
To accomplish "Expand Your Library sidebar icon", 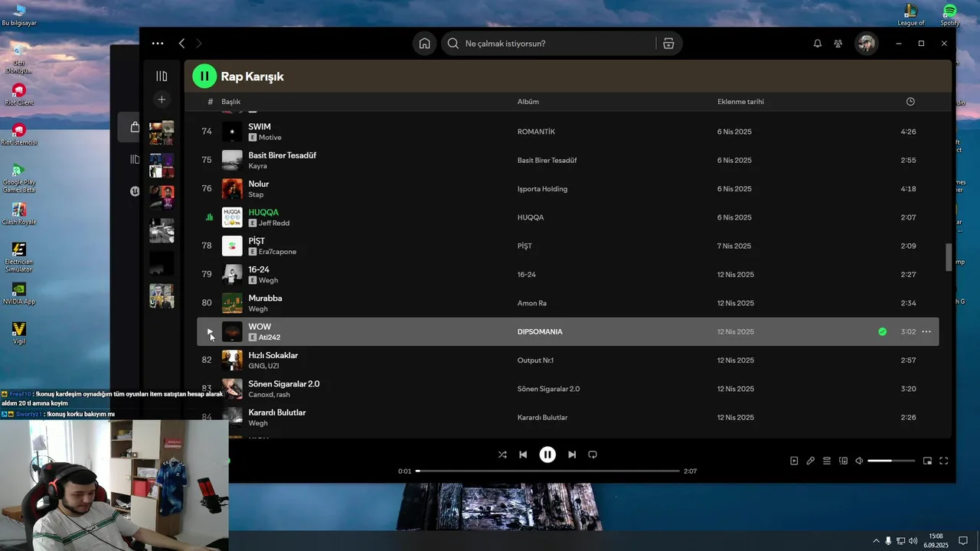I will [162, 76].
